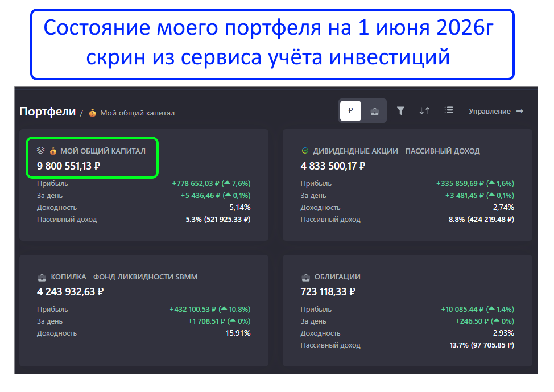554x392 pixels.
Task: Select value 4 833 500,17 ₽
Action: (x=333, y=166)
